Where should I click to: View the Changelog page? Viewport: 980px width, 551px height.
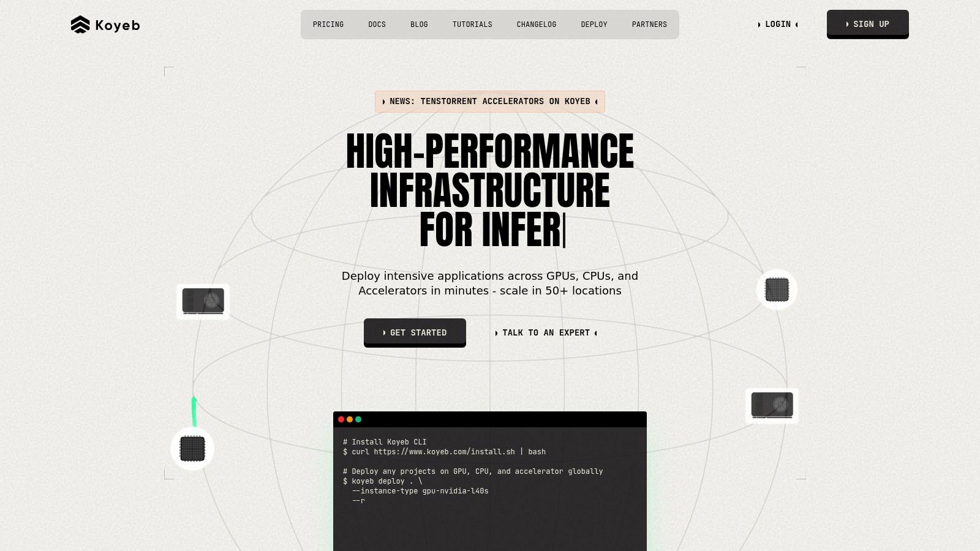point(537,24)
